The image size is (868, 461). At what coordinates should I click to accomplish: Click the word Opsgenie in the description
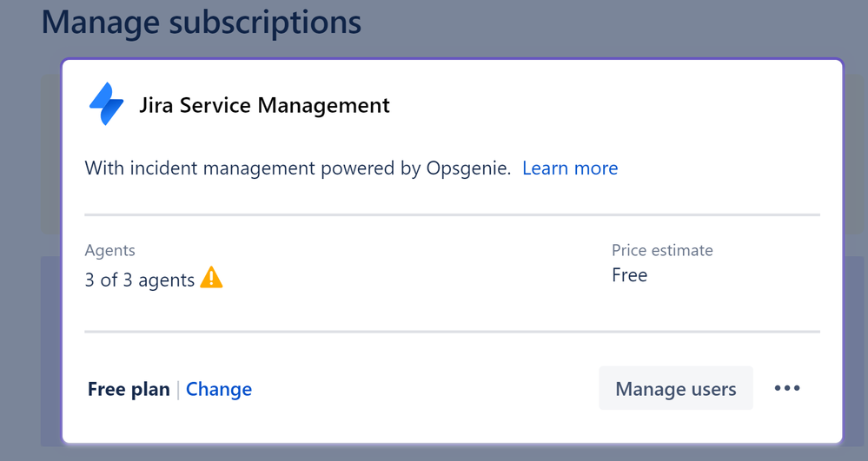(x=467, y=168)
